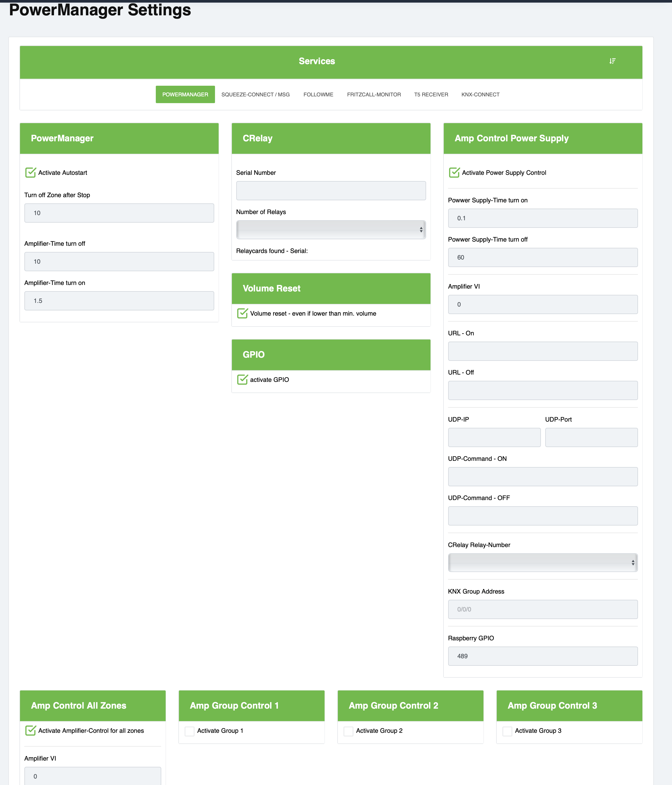Click the Raspberry GPIO input field
The height and width of the screenshot is (785, 672).
point(542,656)
